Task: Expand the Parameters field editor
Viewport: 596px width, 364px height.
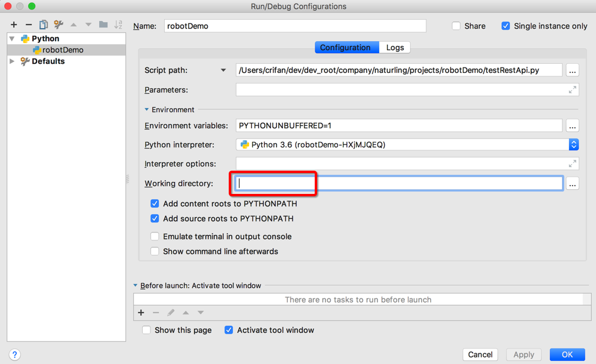Action: (x=572, y=90)
